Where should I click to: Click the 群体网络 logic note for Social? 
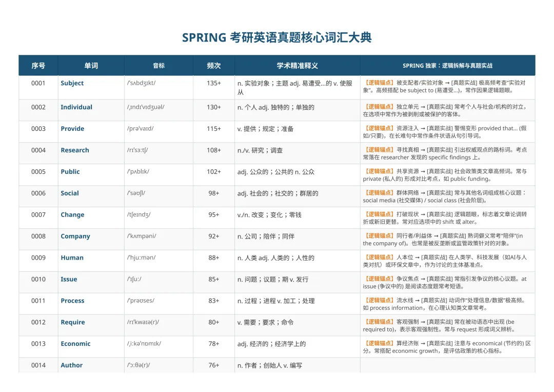point(445,197)
